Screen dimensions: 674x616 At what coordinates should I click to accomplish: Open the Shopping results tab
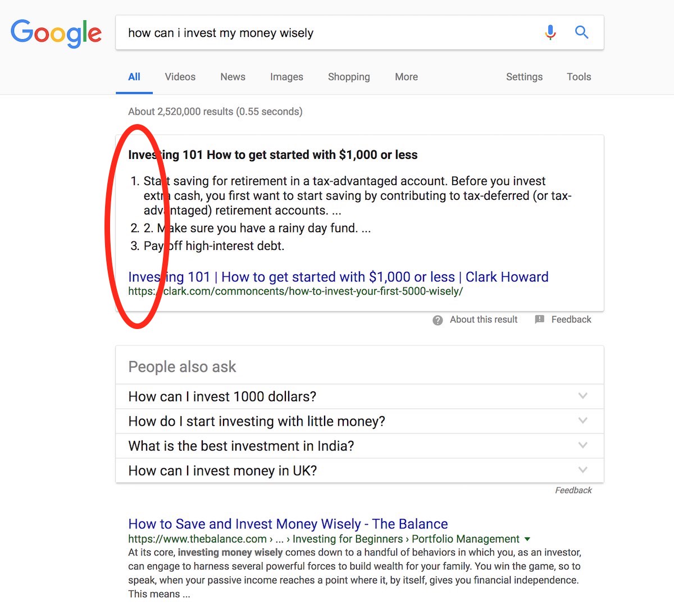(349, 77)
